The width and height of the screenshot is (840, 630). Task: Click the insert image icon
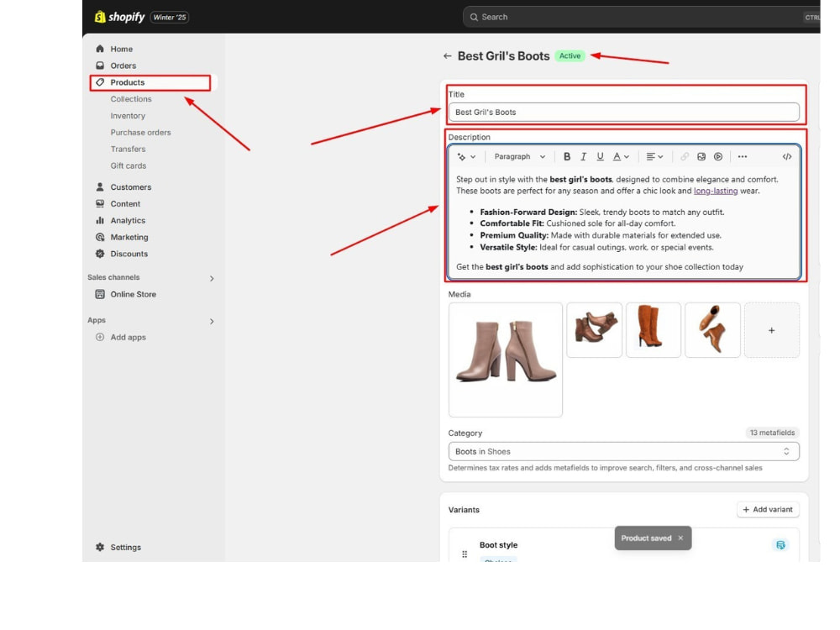(701, 156)
